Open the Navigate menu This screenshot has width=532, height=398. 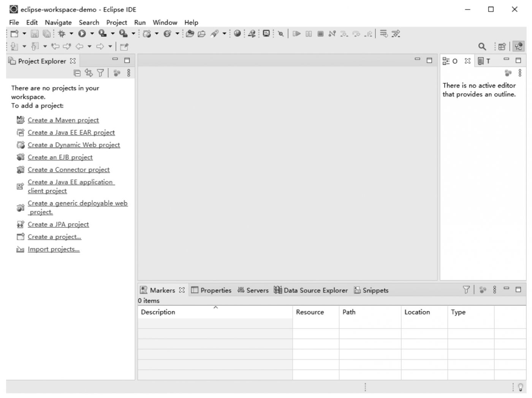tap(58, 22)
